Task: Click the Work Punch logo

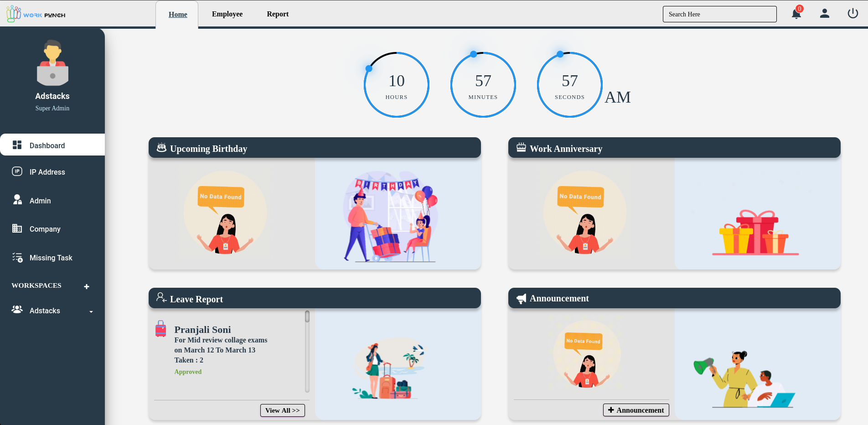Action: coord(36,14)
